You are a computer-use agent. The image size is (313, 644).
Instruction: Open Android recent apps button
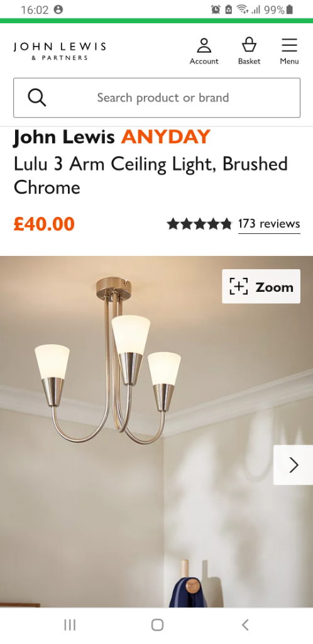tap(70, 625)
